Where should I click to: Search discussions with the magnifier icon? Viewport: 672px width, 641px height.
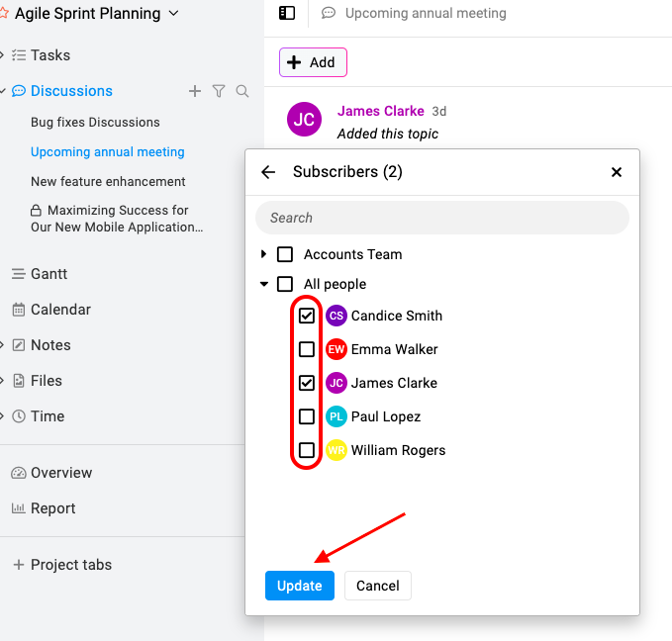coord(242,91)
